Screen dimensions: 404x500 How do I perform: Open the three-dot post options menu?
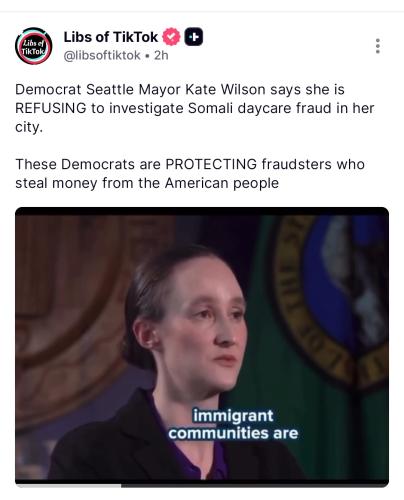point(378,46)
